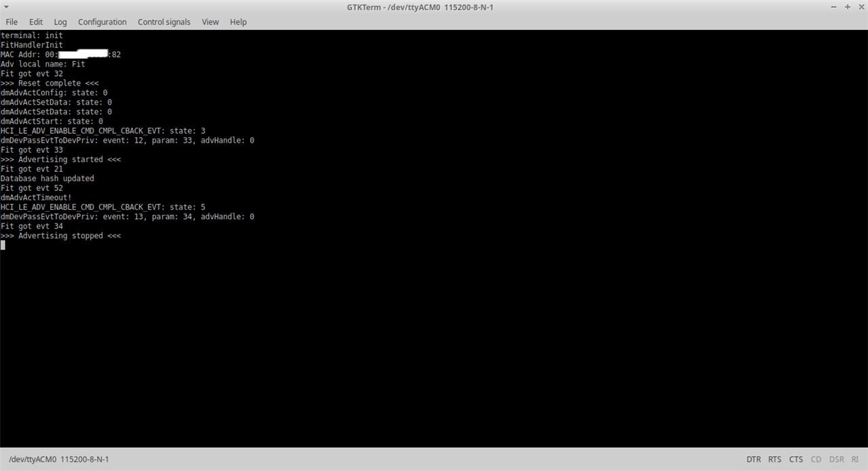Image resolution: width=868 pixels, height=471 pixels.
Task: Click the HCI_LE_ADV_ENABLE line with state: 5
Action: pos(103,207)
